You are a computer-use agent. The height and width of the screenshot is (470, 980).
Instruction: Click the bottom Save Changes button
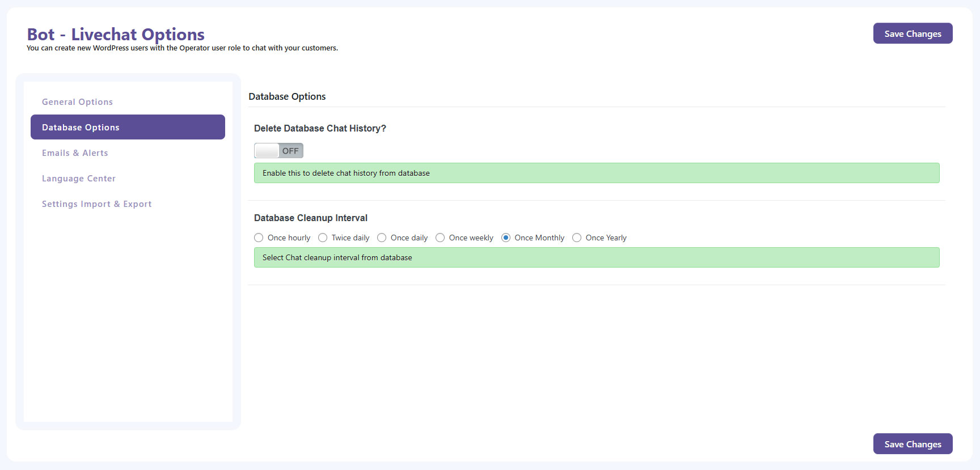pyautogui.click(x=913, y=444)
